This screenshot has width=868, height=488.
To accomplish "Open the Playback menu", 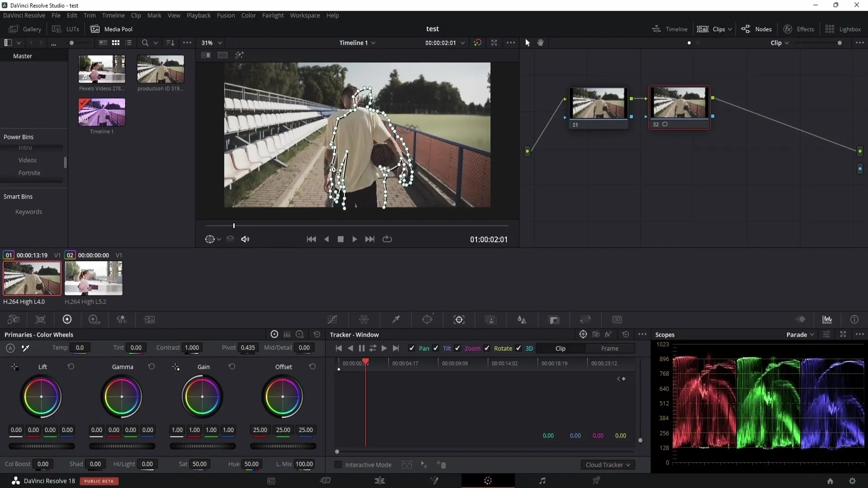I will [198, 15].
